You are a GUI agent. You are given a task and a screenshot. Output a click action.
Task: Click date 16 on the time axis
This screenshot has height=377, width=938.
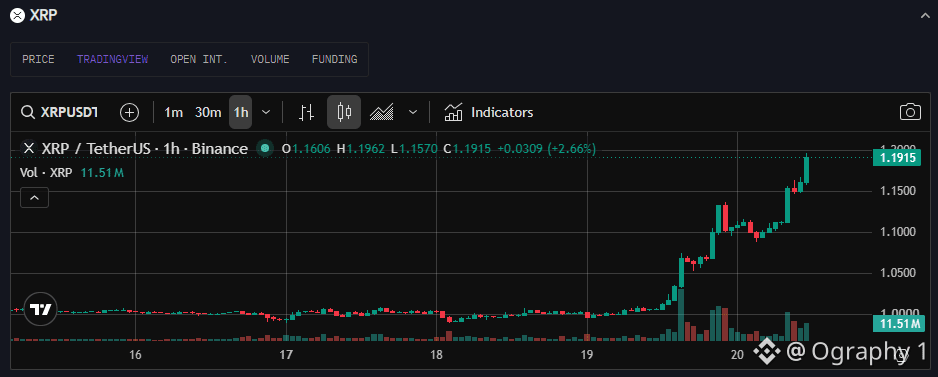point(135,355)
